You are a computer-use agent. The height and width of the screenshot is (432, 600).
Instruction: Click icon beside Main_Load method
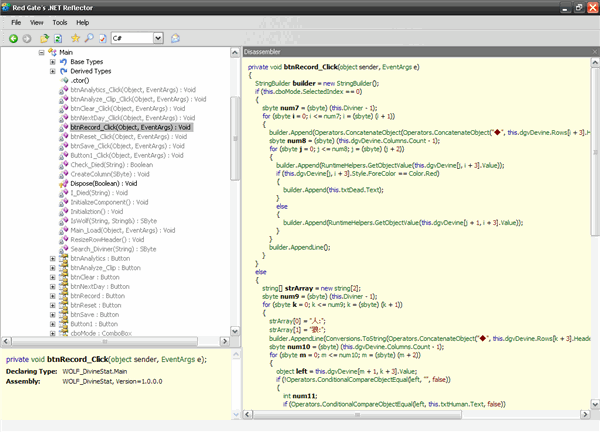pos(64,230)
